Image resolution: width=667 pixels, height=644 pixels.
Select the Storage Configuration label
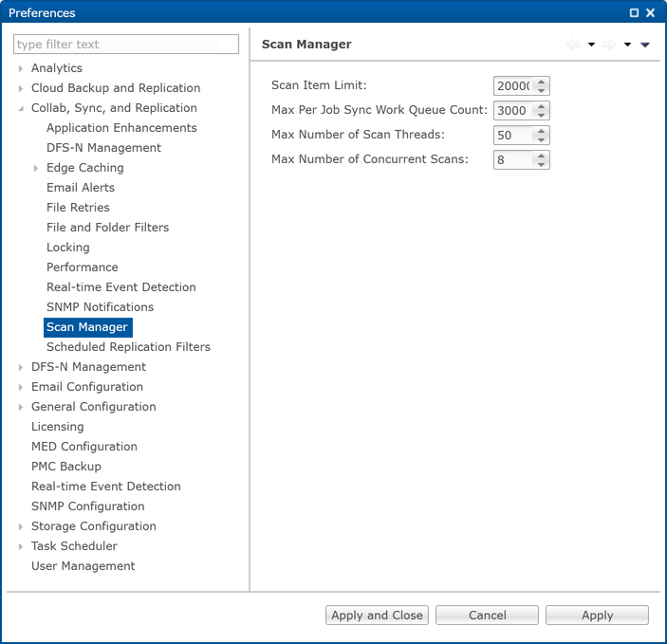pos(94,526)
